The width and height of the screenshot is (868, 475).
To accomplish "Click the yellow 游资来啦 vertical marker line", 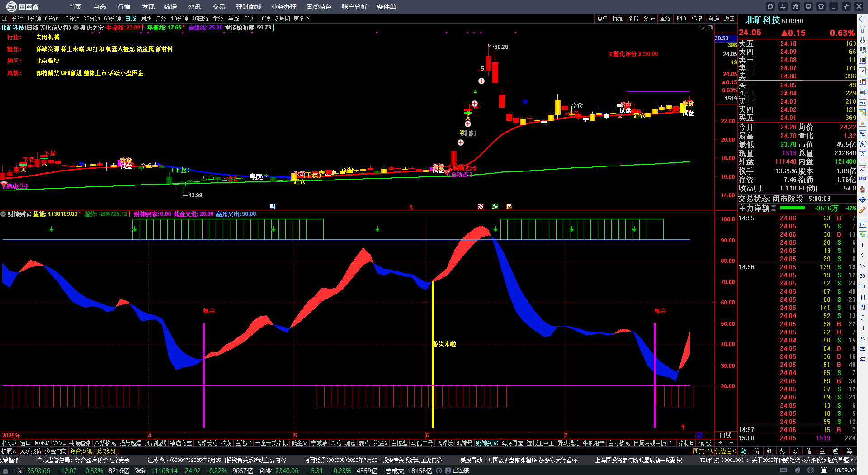I will point(433,354).
